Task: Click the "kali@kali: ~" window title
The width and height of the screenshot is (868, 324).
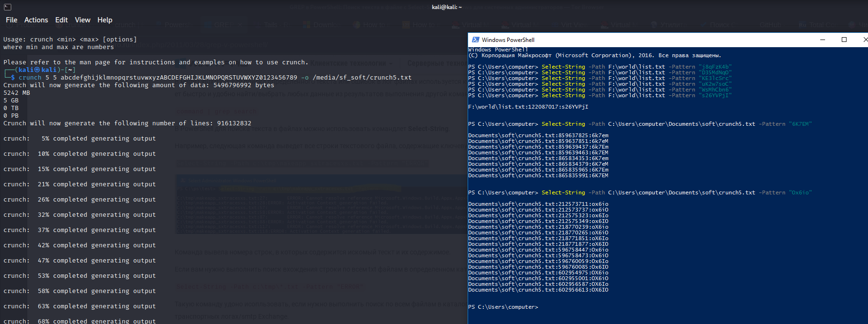Action: [x=447, y=7]
